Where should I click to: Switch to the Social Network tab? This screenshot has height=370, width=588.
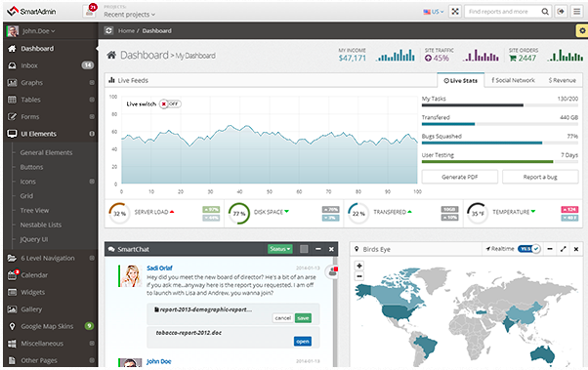coord(513,80)
